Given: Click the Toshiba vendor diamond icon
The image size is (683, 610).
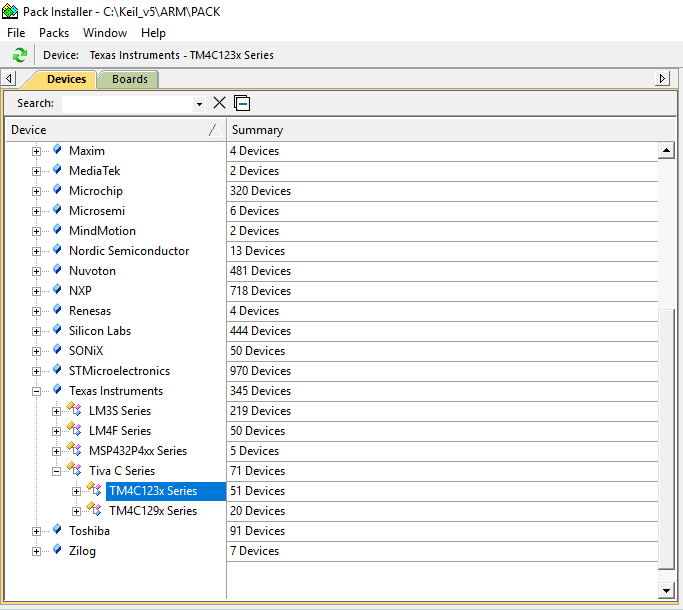Looking at the screenshot, I should [x=57, y=530].
